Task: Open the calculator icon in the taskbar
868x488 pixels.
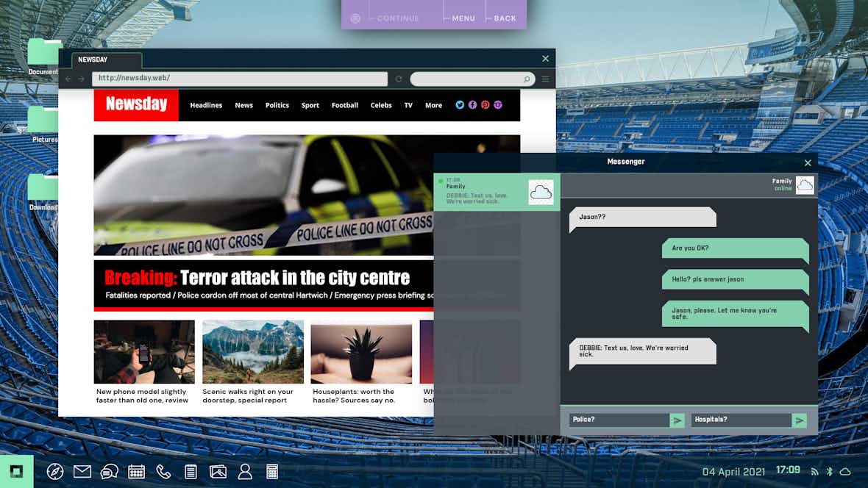Action: coord(272,471)
